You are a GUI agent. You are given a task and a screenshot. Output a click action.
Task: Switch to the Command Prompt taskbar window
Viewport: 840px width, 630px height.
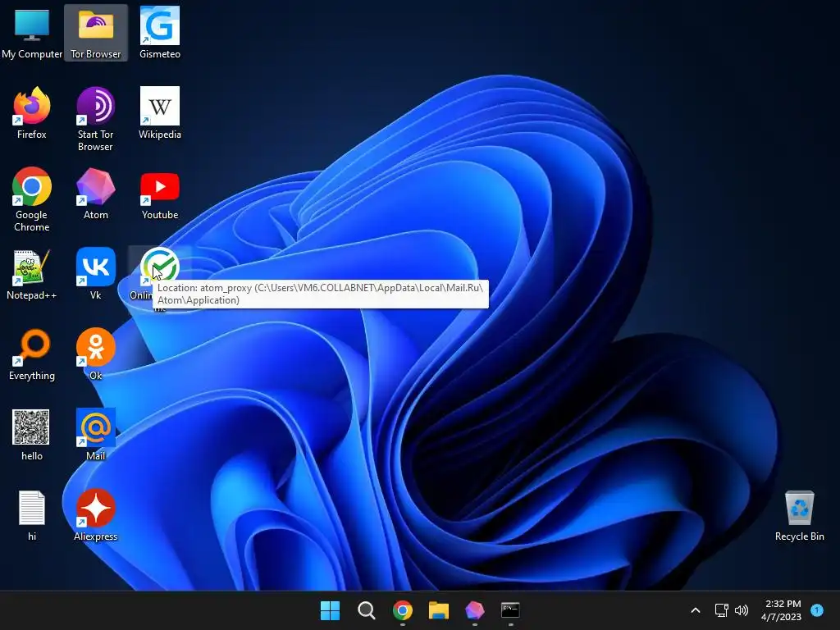(x=510, y=610)
